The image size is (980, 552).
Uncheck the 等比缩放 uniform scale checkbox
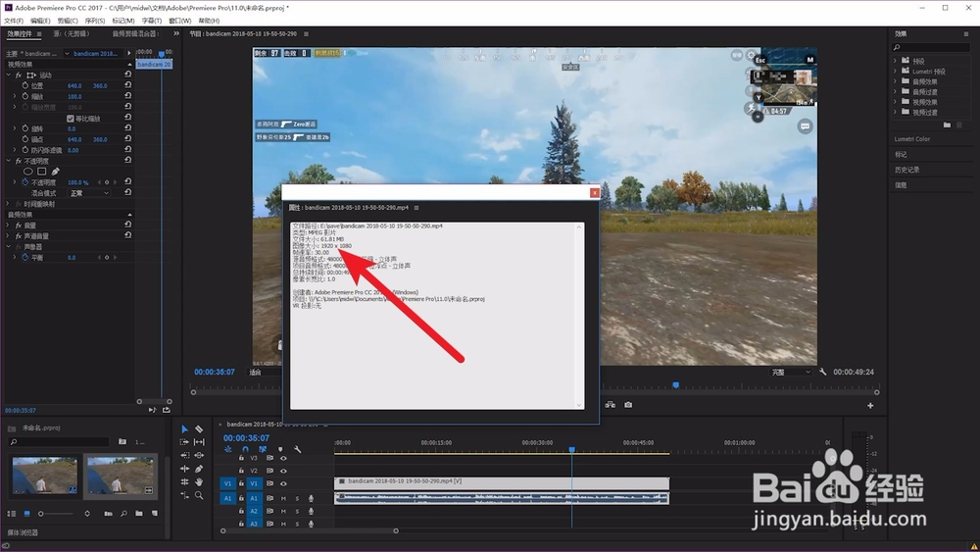[x=71, y=119]
